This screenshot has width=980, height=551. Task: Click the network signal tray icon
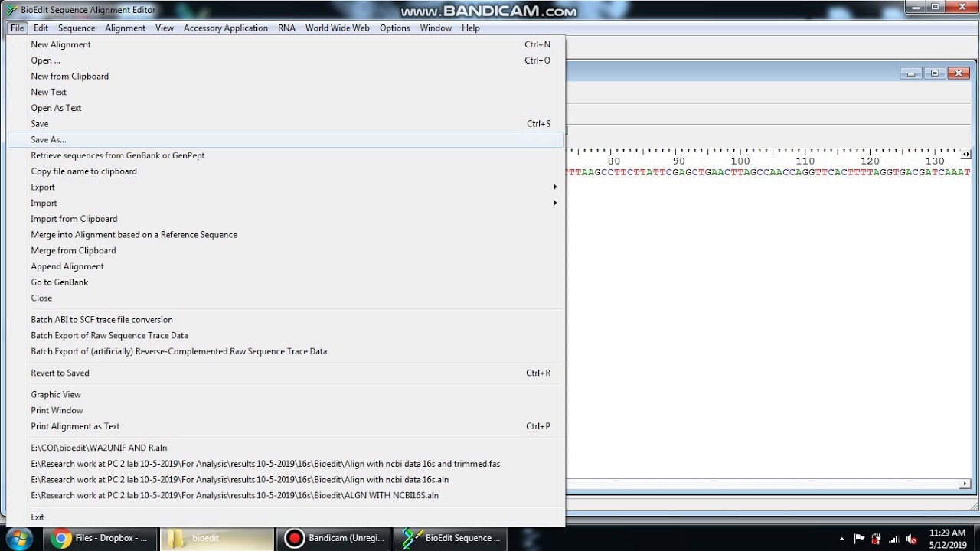(893, 539)
